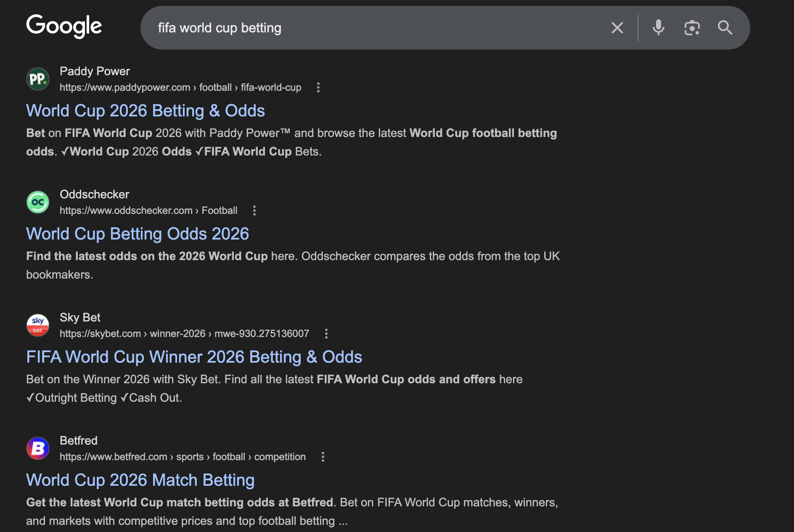Open more options for Betfred result
Screen dimensions: 794x532
[323, 457]
